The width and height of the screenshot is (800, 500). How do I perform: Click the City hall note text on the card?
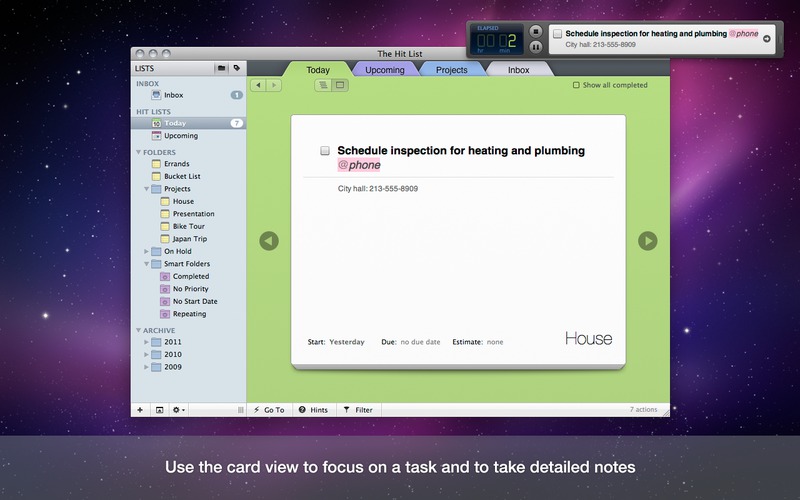click(x=378, y=189)
